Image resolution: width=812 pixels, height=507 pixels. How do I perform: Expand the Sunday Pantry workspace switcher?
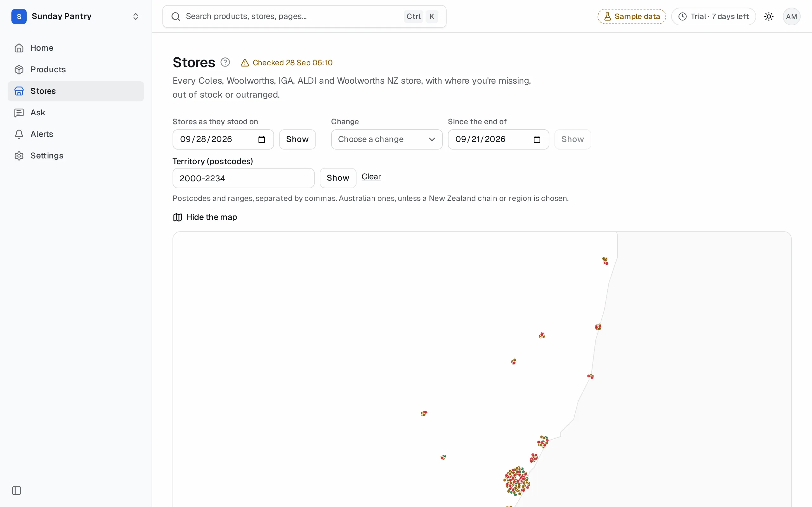135,16
